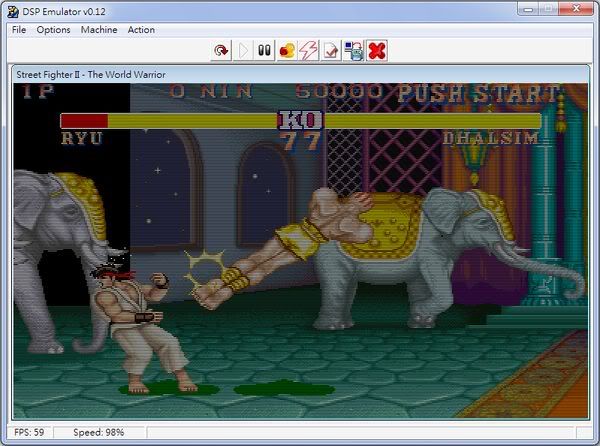Close the DSP Emulator window
The image size is (600, 446).
click(576, 9)
